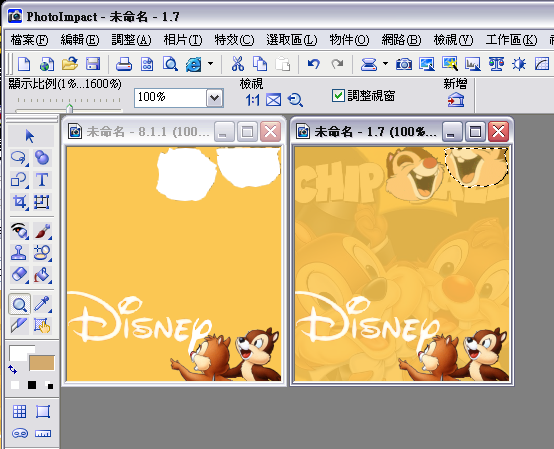Click the digital camera icon
This screenshot has height=449, width=554.
coord(403,64)
